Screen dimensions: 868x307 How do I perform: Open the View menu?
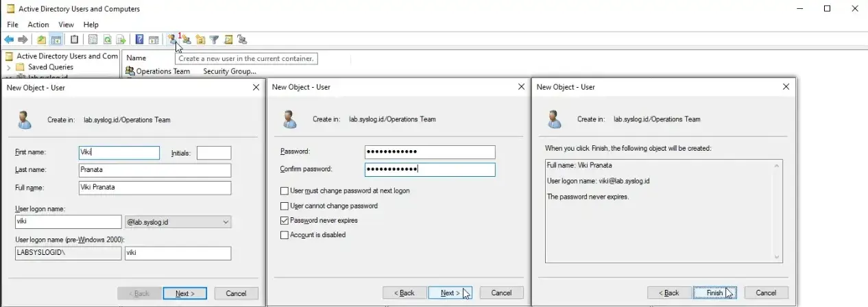67,25
